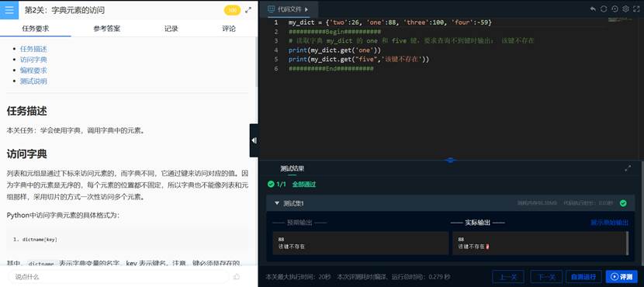Click the blue 评测 evaluate button
644x287 pixels.
point(621,276)
